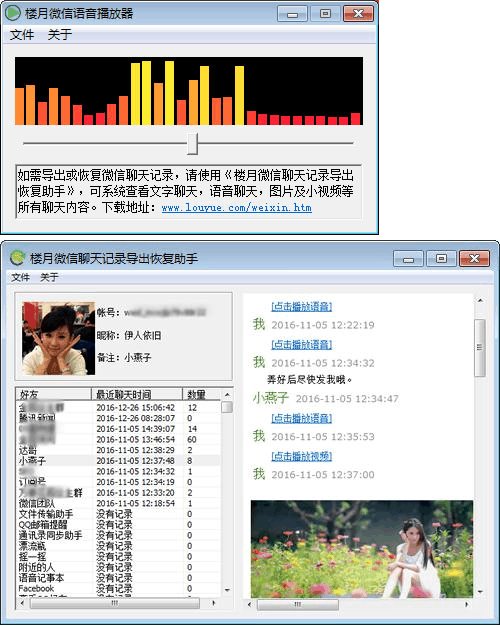This screenshot has height=630, width=500.
Task: Open the www.louyue.com/weixin.htm download link
Action: click(x=236, y=208)
